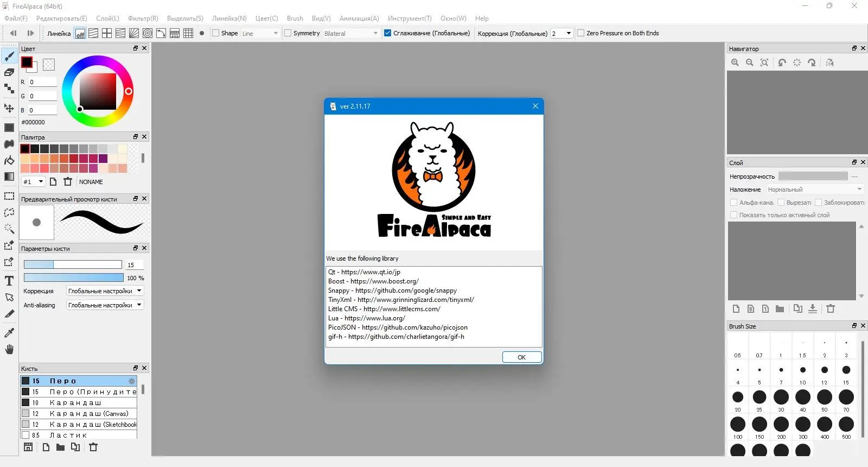Viewport: 868px width, 467px height.
Task: Toggle the Альфа-канал checkbox
Action: click(x=734, y=203)
